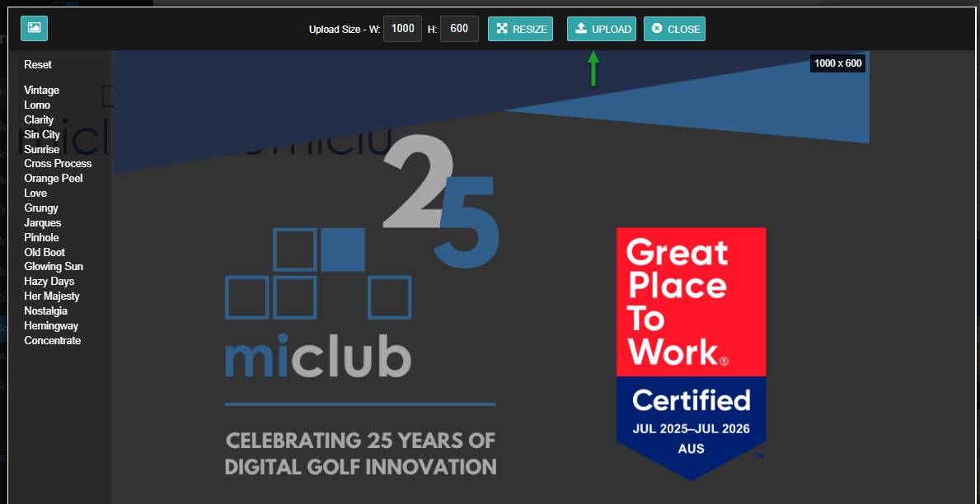Apply the Sunrise filter
This screenshot has width=980, height=504.
[x=42, y=149]
